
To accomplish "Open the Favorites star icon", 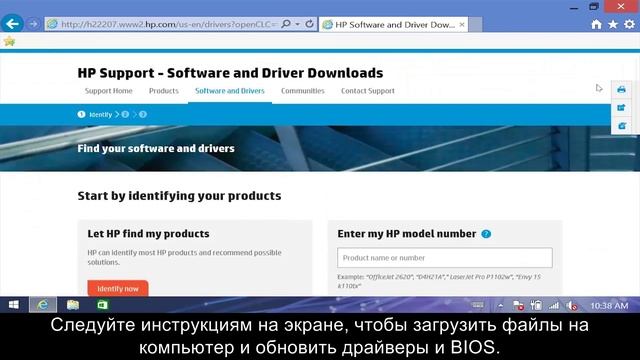I will [613, 24].
